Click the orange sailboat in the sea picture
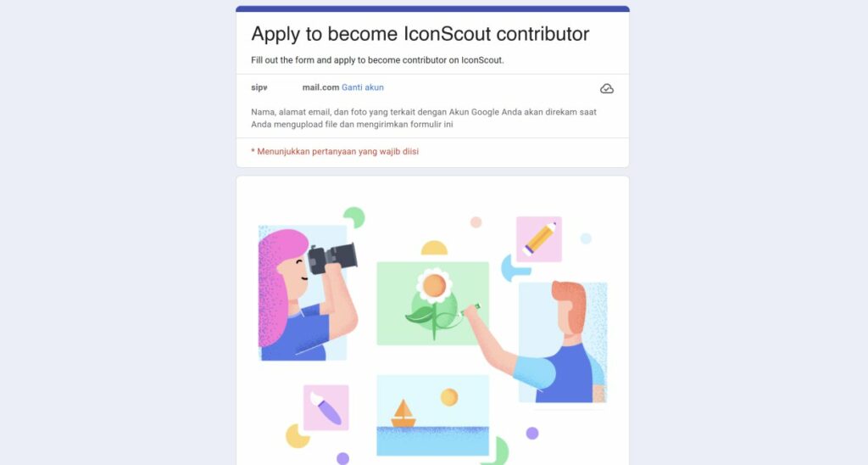The height and width of the screenshot is (465, 868). 403,413
